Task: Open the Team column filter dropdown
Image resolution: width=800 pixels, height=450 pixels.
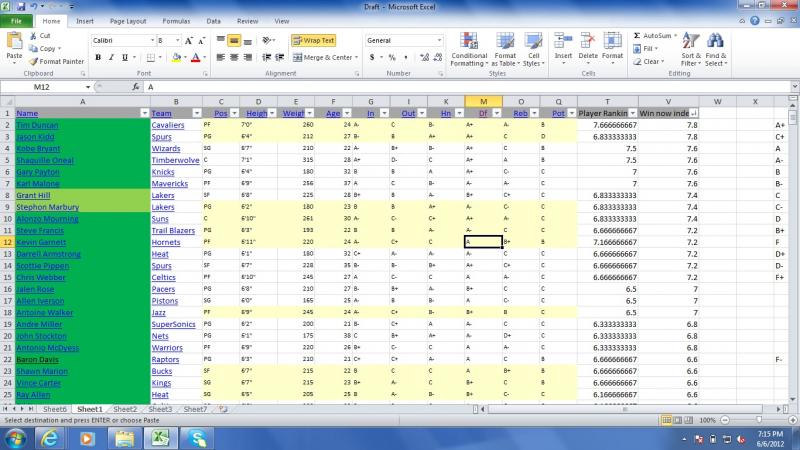Action: [196, 113]
